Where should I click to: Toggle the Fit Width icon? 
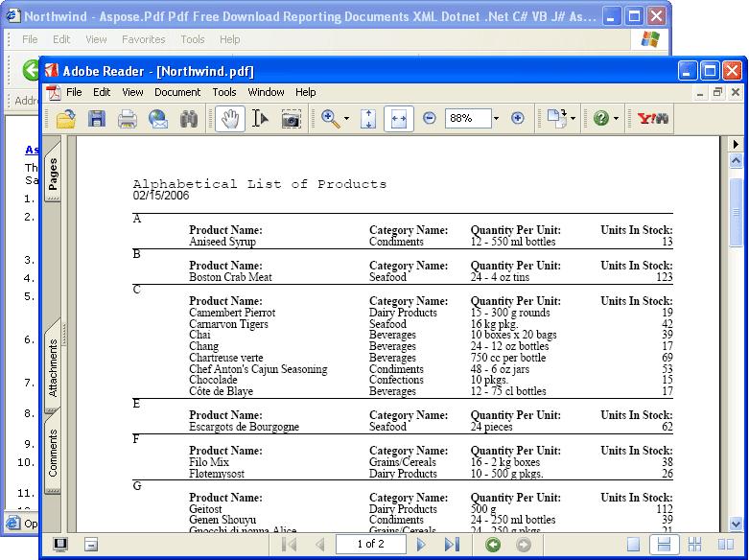(x=398, y=119)
